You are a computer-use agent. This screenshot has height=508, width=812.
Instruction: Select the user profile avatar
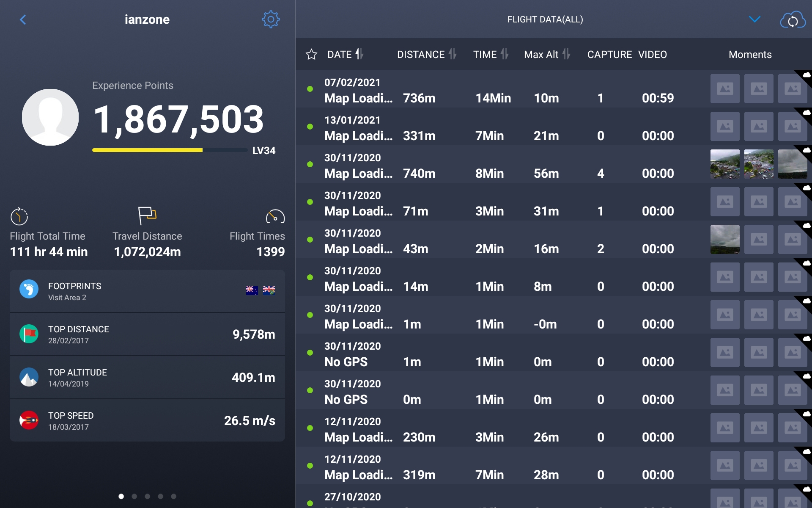tap(50, 117)
